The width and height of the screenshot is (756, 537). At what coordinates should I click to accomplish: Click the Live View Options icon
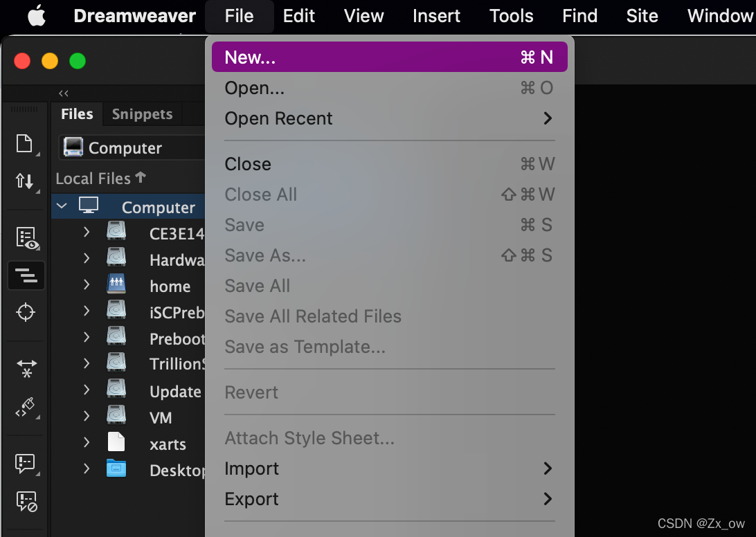27,239
